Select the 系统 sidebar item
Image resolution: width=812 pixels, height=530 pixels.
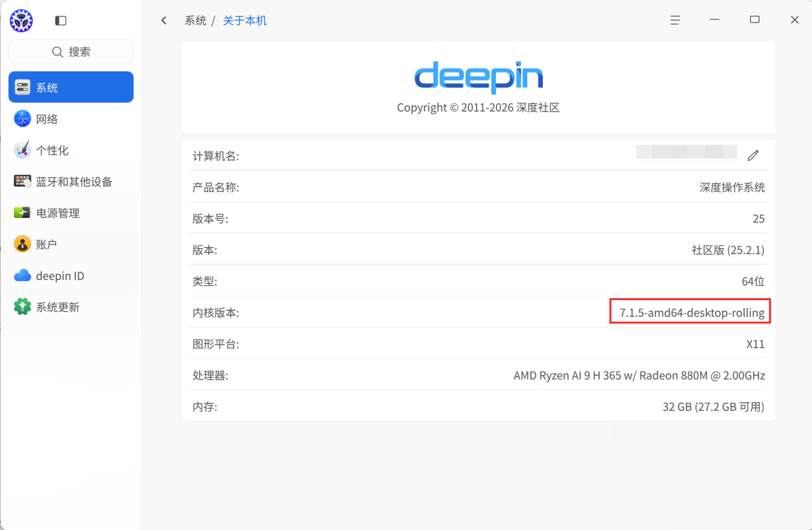click(71, 87)
